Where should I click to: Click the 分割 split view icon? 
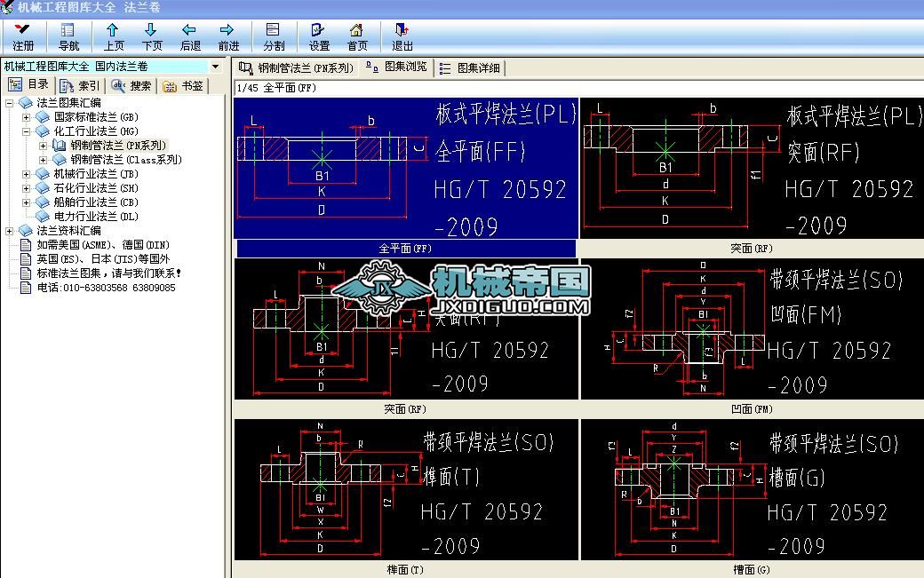click(274, 36)
